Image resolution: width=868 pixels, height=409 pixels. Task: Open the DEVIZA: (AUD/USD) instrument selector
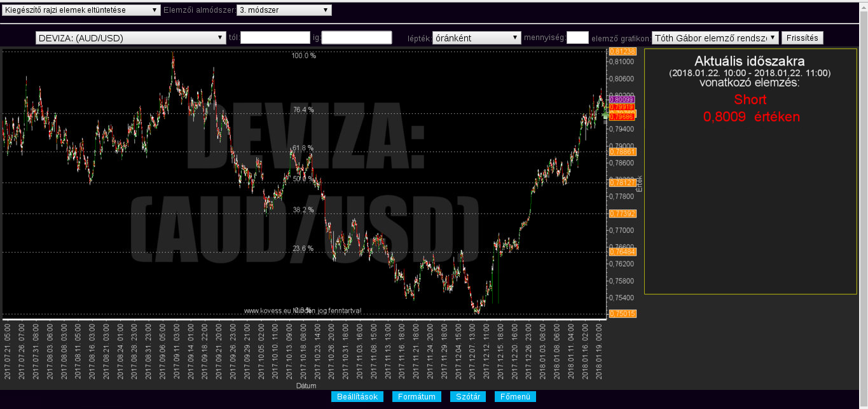coord(131,38)
